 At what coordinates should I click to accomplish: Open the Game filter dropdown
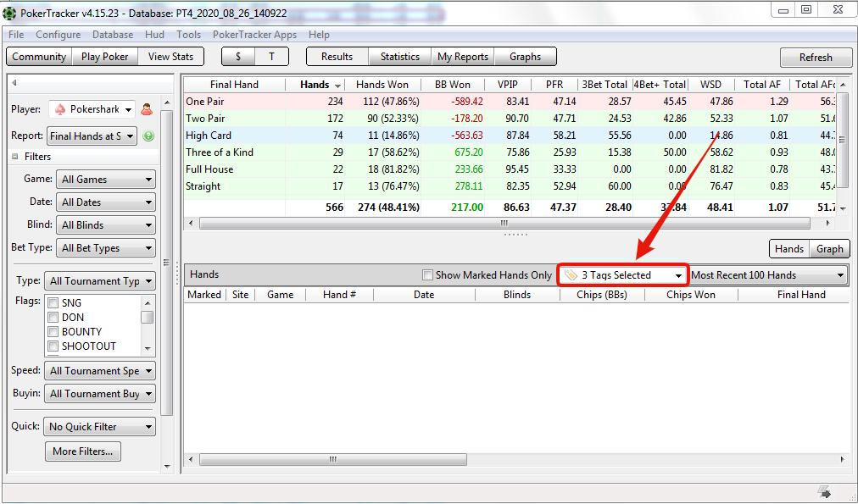point(106,180)
